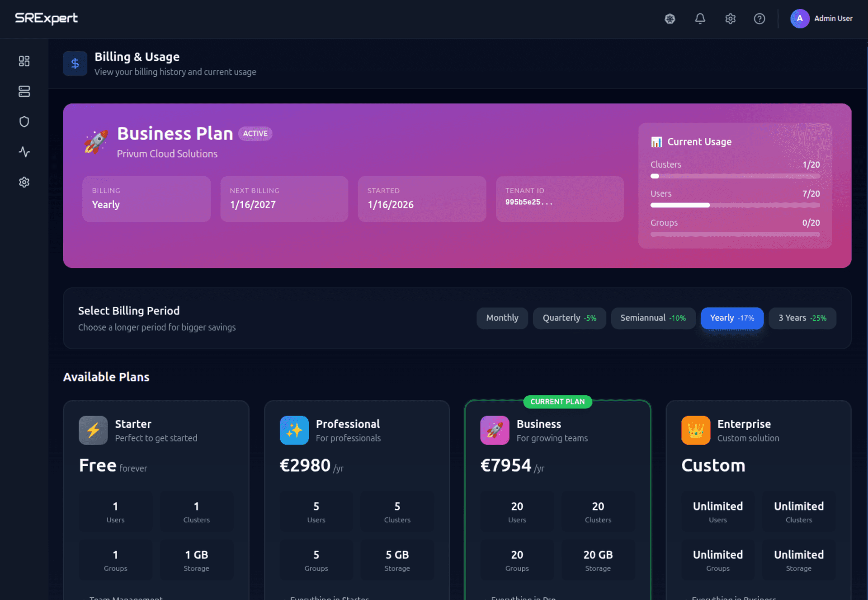868x600 pixels.
Task: Select the Enterprise plan card
Action: pyautogui.click(x=758, y=452)
